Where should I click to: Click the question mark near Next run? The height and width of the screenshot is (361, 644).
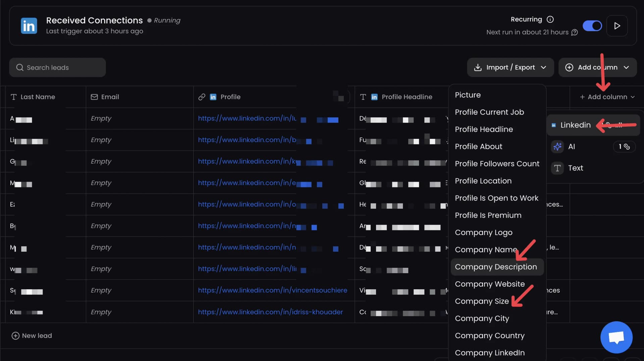click(x=575, y=33)
